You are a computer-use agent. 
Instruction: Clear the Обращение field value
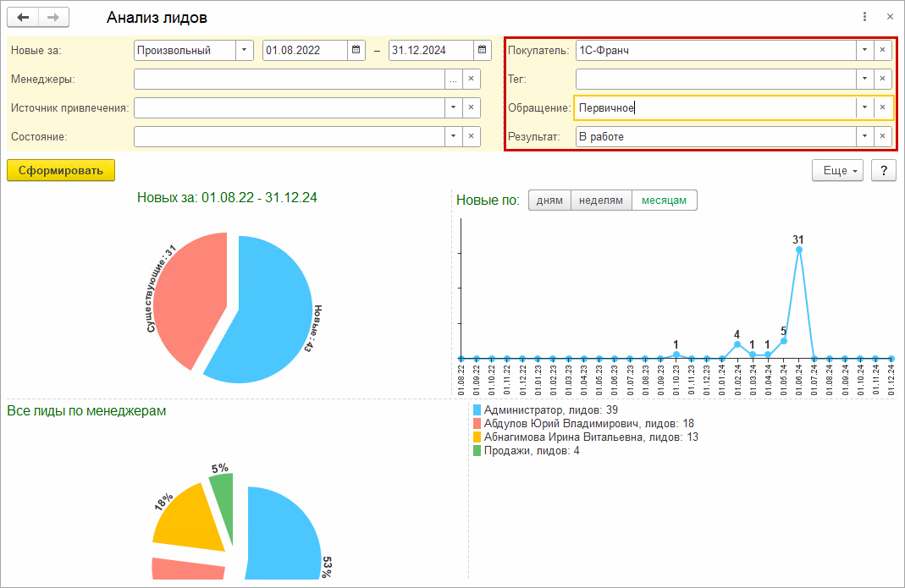click(x=882, y=108)
